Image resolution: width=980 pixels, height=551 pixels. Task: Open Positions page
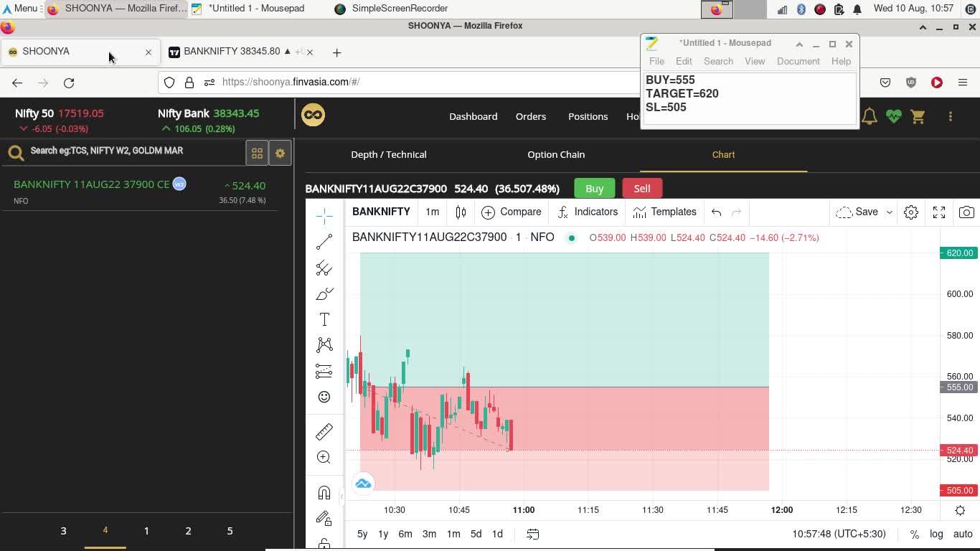(x=588, y=116)
